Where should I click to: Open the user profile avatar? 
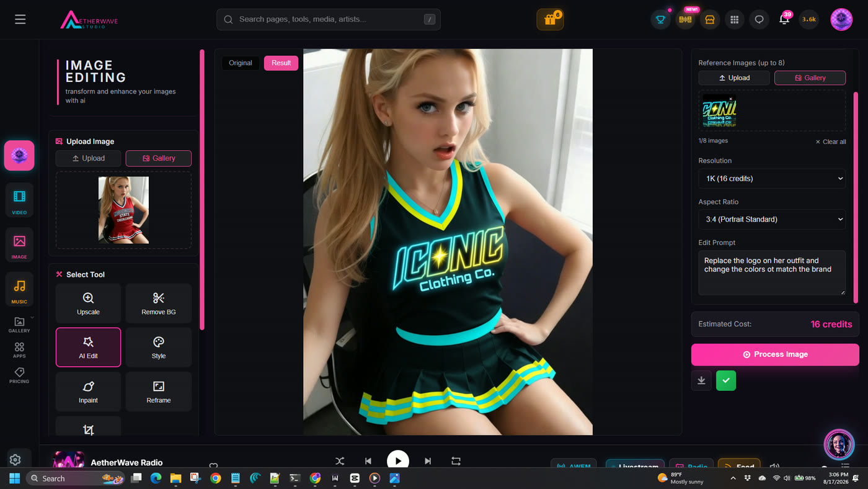click(841, 19)
